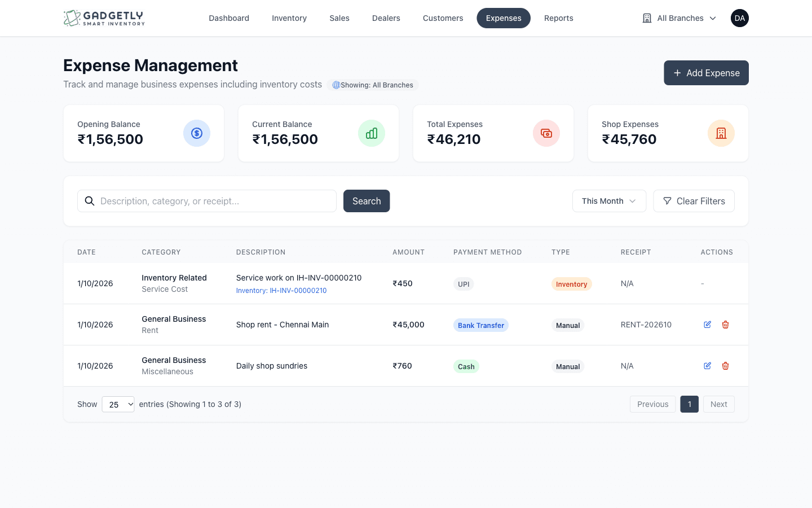Viewport: 812px width, 508px height.
Task: Open the Reports page
Action: [x=559, y=18]
